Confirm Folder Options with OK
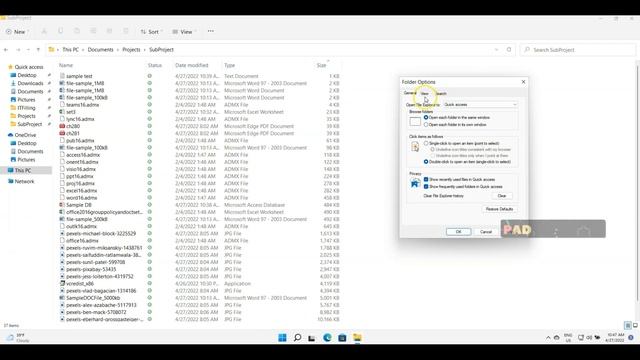Image resolution: width=640 pixels, height=360 pixels. point(458,232)
